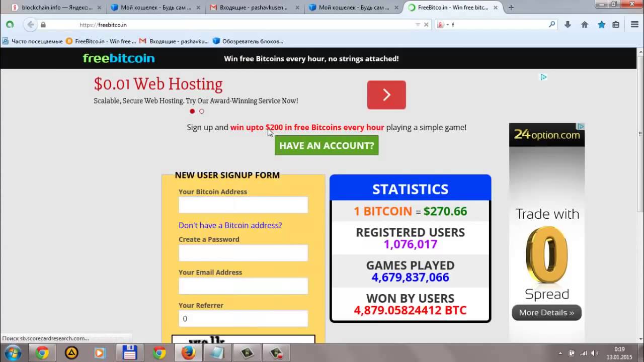This screenshot has height=362, width=644.
Task: Open AIMP player icon in taskbar
Action: click(71, 353)
